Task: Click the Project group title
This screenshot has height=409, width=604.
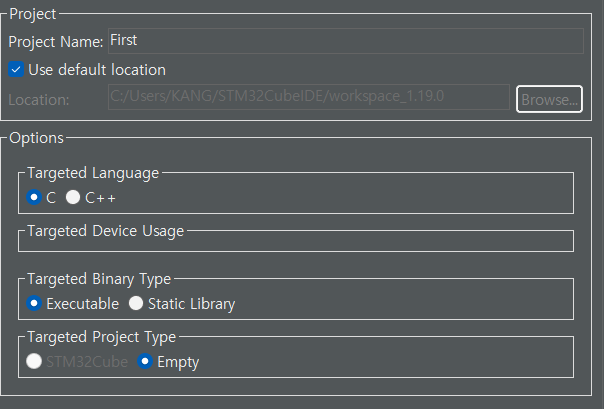Action: [33, 14]
